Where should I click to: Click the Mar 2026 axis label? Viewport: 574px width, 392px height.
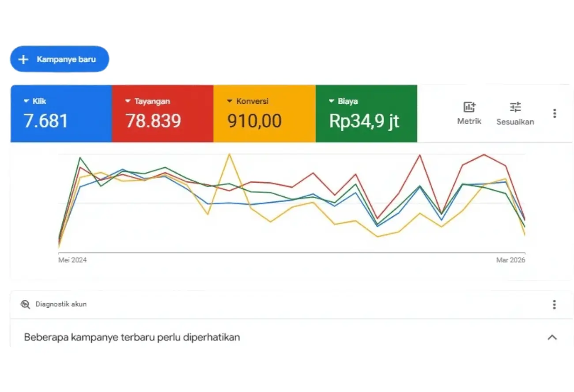tap(510, 260)
